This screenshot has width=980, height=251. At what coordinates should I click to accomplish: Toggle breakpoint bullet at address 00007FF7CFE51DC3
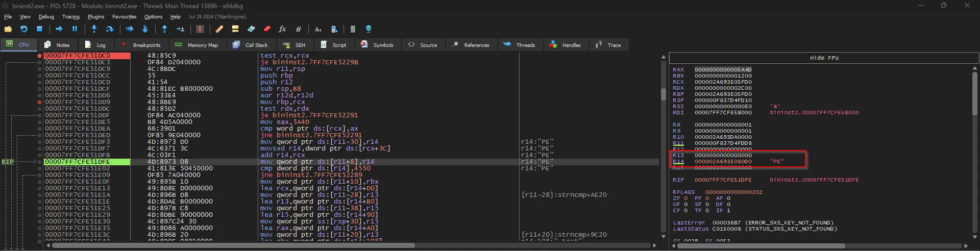tap(40, 62)
